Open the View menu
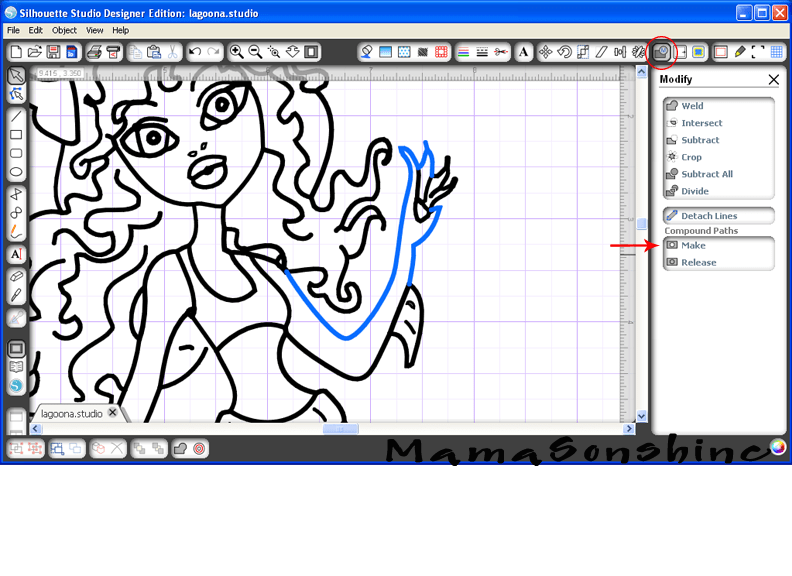The height and width of the screenshot is (576, 792). pyautogui.click(x=95, y=30)
